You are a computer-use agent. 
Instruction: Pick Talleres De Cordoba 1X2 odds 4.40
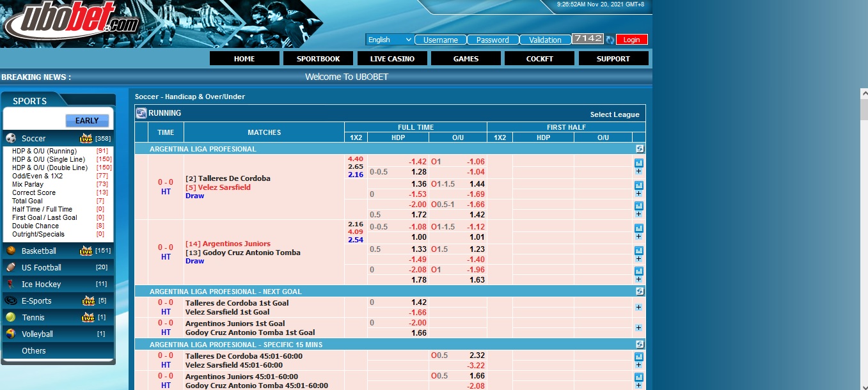point(356,159)
